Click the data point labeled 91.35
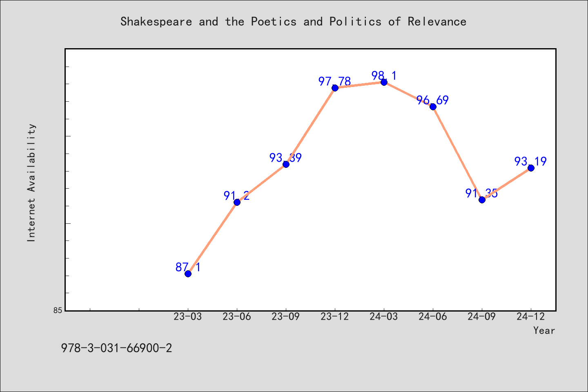The width and height of the screenshot is (588, 392). pos(482,200)
